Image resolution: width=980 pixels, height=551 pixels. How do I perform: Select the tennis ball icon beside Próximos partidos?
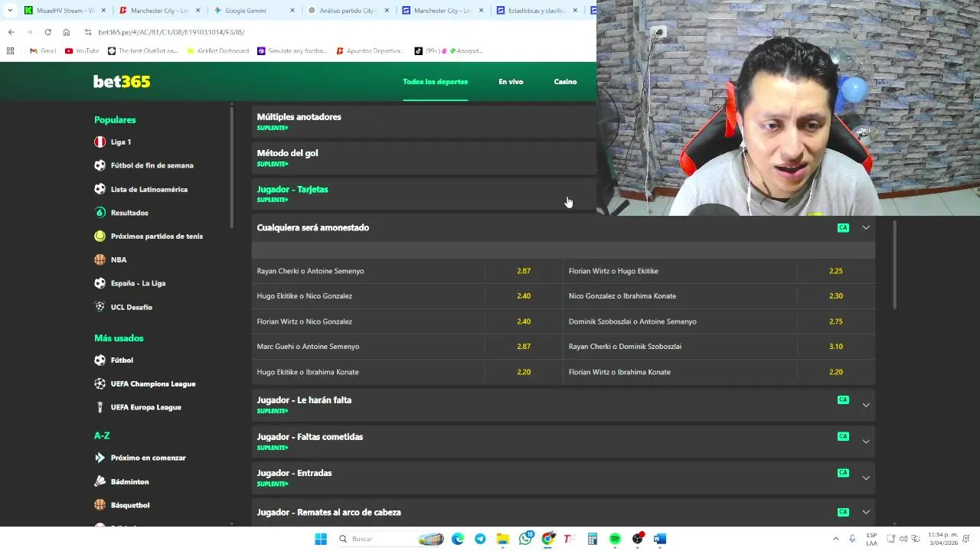(x=100, y=236)
